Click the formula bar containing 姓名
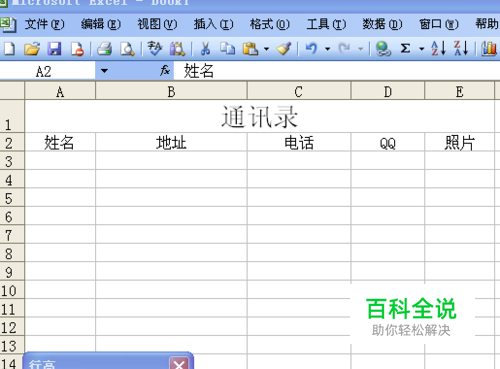 coord(337,71)
